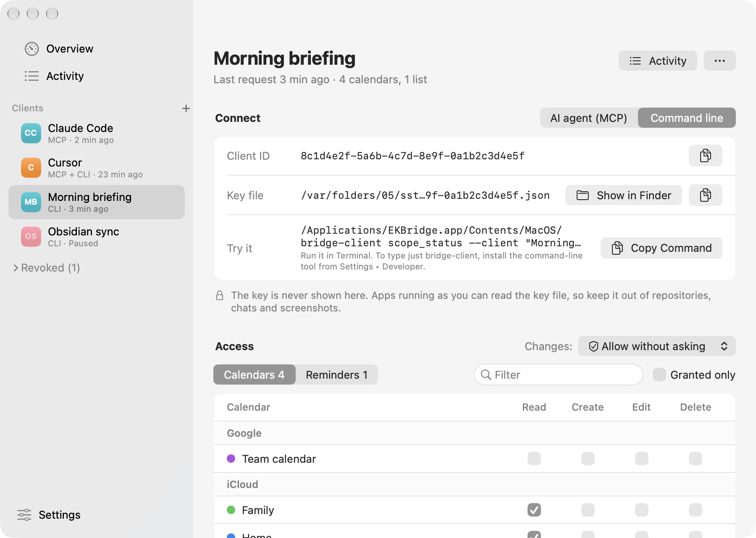Viewport: 756px width, 538px height.
Task: Click the Show in Finder button
Action: tap(624, 195)
